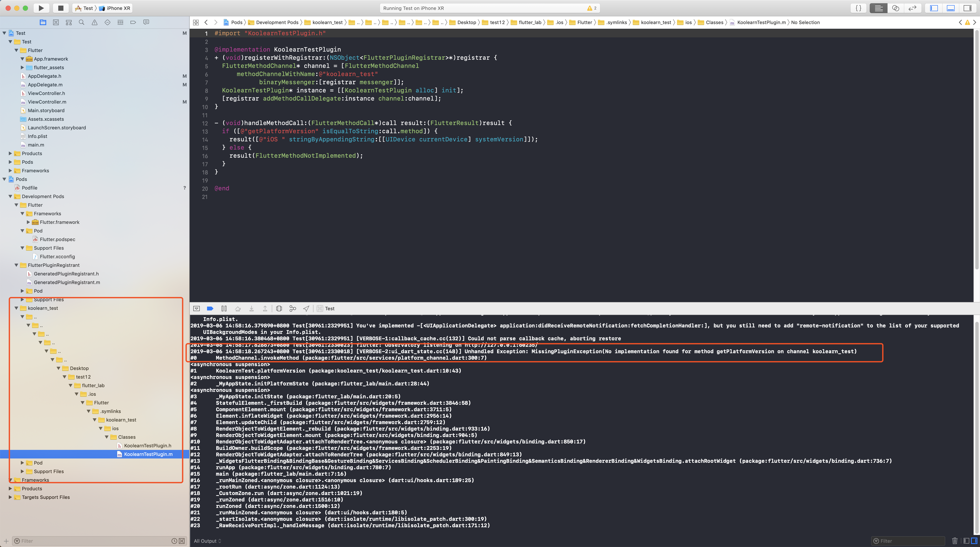
Task: Open the Test navigator diamond icon
Action: coord(107,22)
